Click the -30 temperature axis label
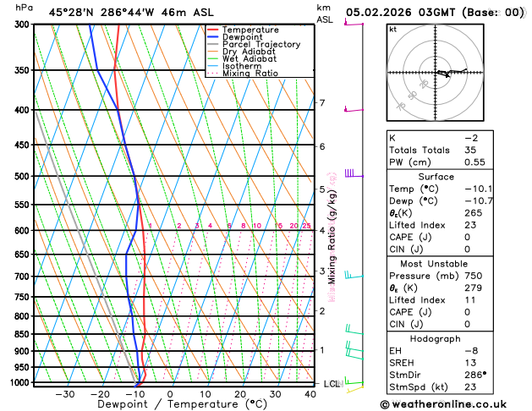Screen dimensions: 532x411 (x=64, y=394)
